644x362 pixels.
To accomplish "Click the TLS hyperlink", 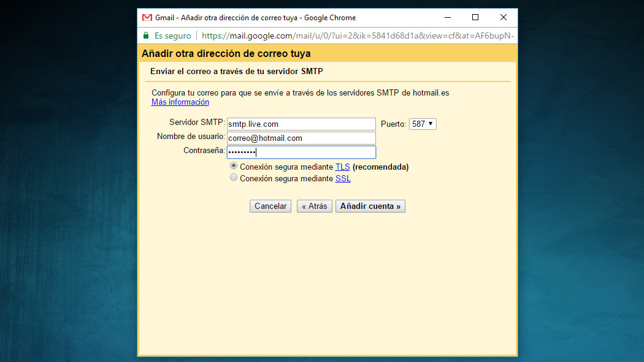I will [x=342, y=166].
